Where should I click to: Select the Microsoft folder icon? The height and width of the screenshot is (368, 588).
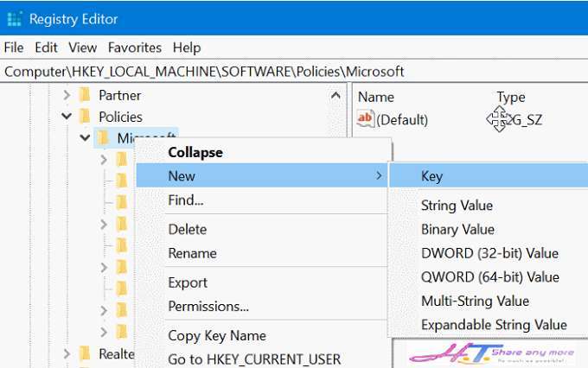click(103, 138)
